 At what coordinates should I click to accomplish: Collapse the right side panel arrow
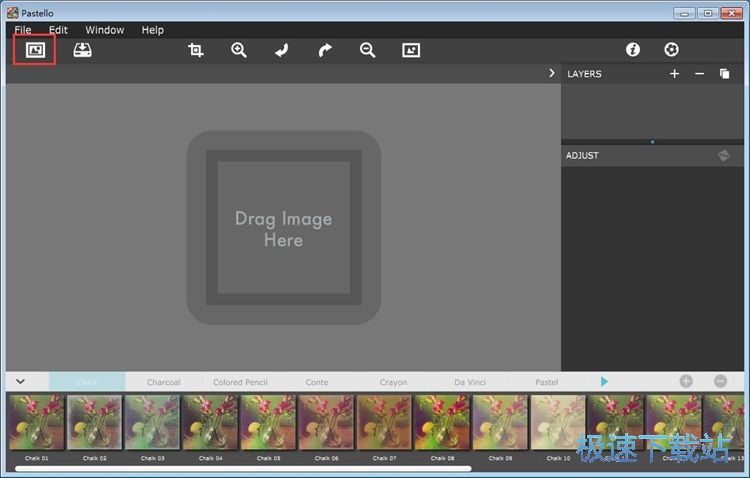tap(551, 73)
